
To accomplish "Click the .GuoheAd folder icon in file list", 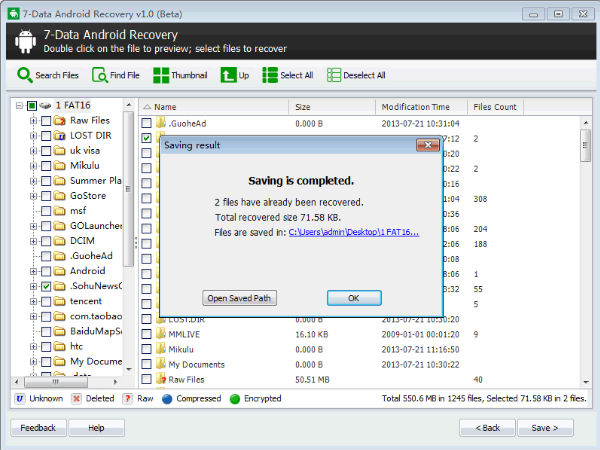I will pos(161,123).
